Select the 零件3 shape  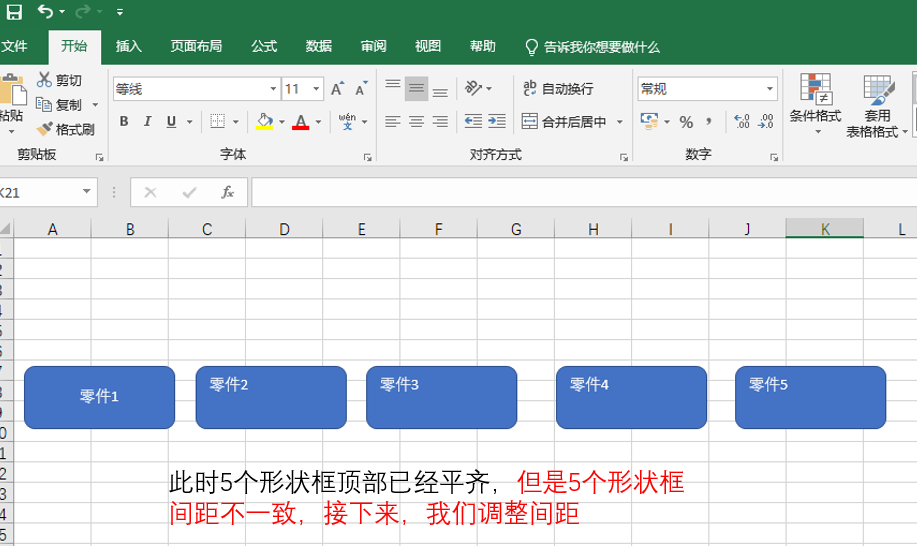click(x=442, y=398)
